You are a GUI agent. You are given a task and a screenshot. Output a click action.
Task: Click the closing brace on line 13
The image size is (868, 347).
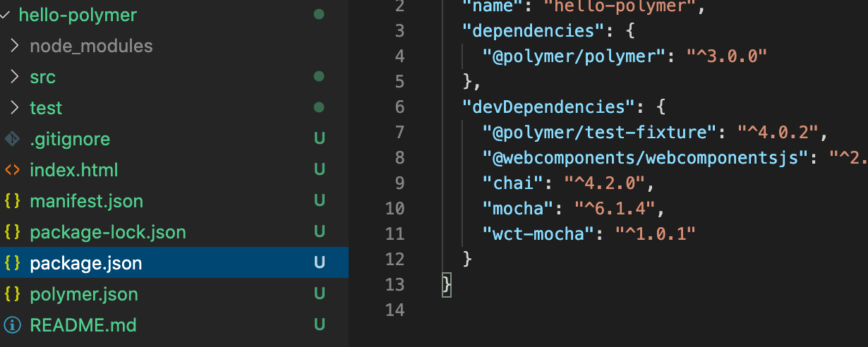click(446, 284)
